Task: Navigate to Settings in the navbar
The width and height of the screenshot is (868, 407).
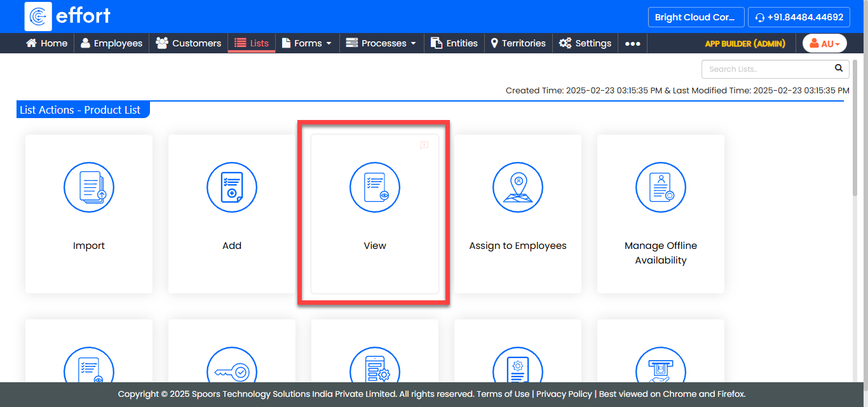Action: (585, 43)
